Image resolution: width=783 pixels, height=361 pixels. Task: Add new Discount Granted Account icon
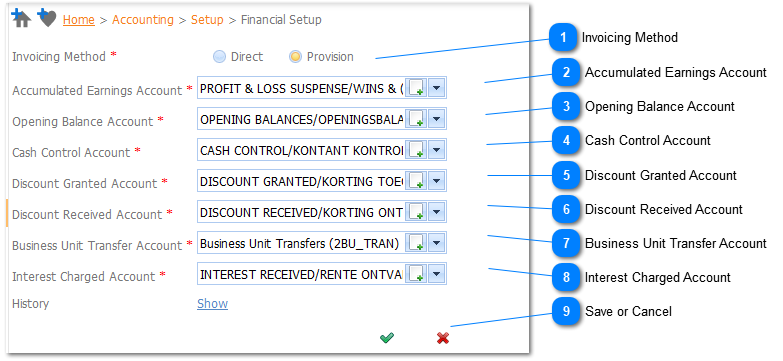click(416, 181)
